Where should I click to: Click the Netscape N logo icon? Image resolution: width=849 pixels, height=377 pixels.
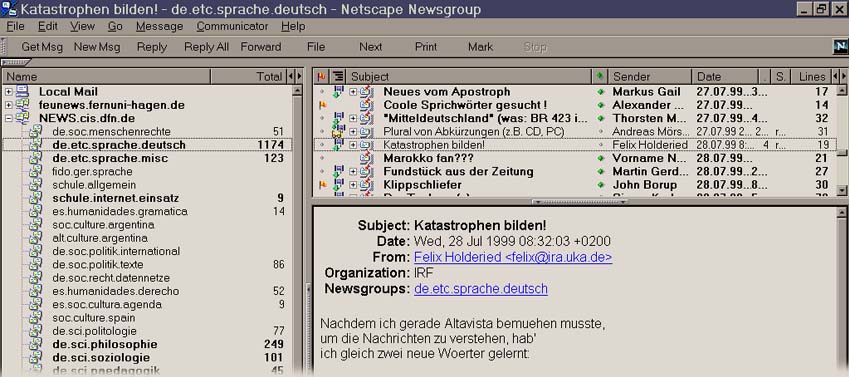839,47
